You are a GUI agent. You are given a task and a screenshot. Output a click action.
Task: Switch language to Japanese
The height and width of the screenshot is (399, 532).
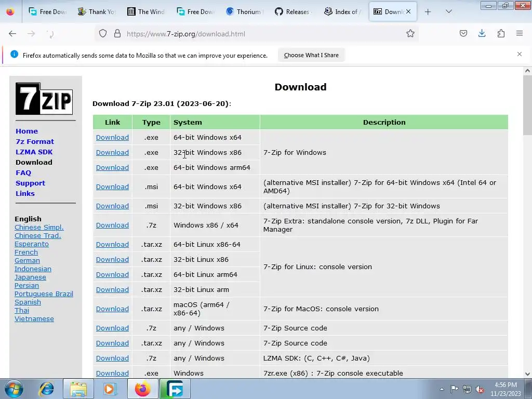click(x=30, y=277)
